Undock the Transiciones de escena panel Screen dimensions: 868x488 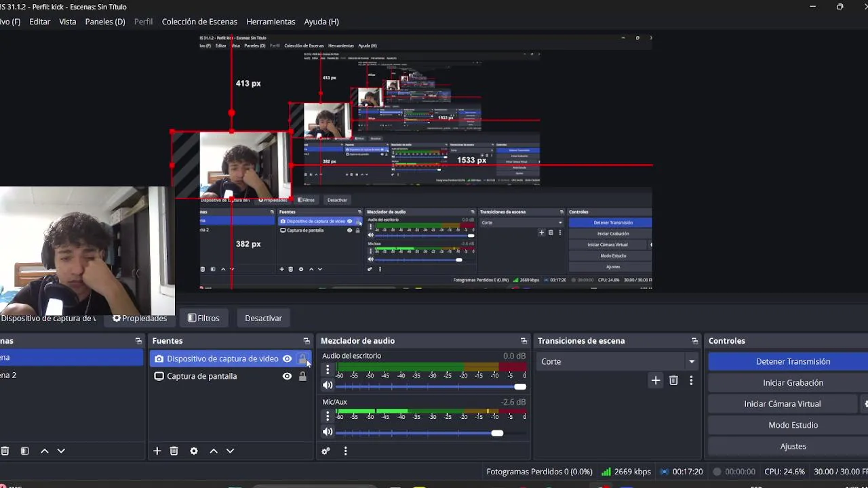tap(694, 341)
